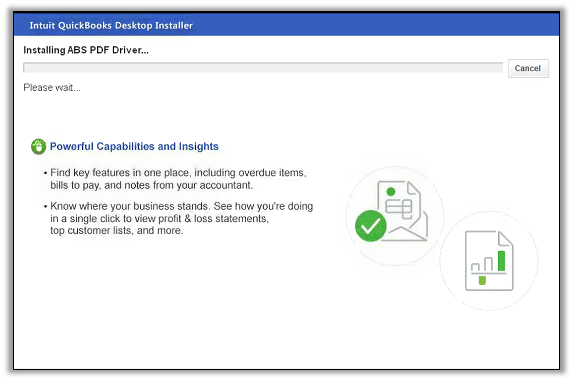This screenshot has width=573, height=381.
Task: Click the 'Intuit QuickBooks Desktop Installer' title
Action: [x=111, y=26]
